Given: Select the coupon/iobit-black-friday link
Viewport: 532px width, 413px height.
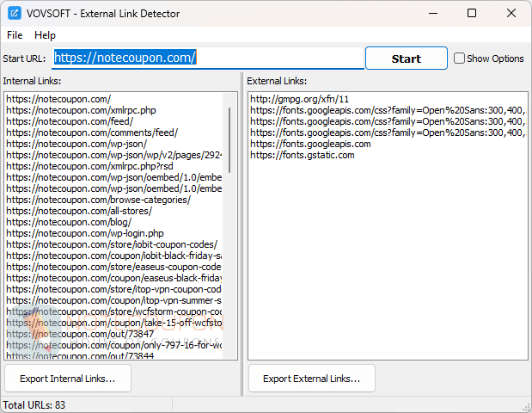Looking at the screenshot, I should tap(114, 256).
